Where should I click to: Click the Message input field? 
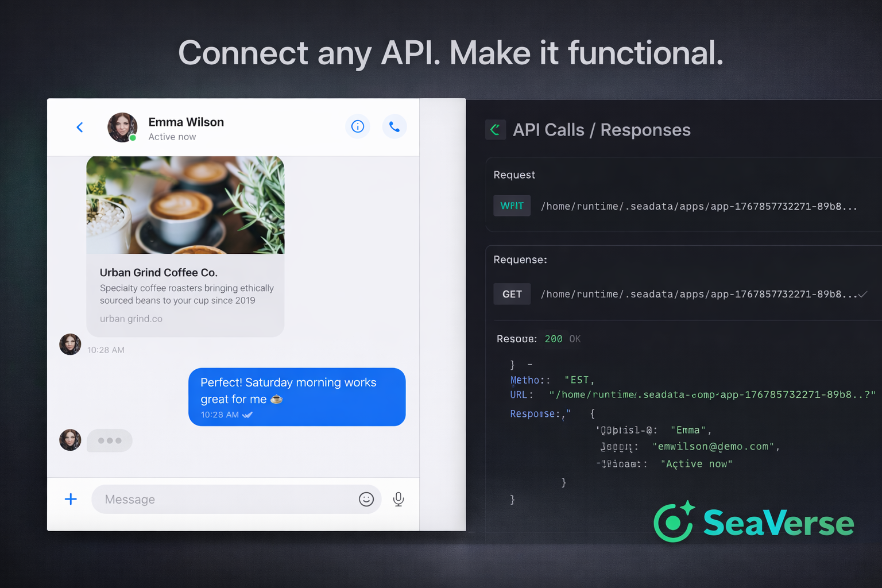pyautogui.click(x=224, y=499)
